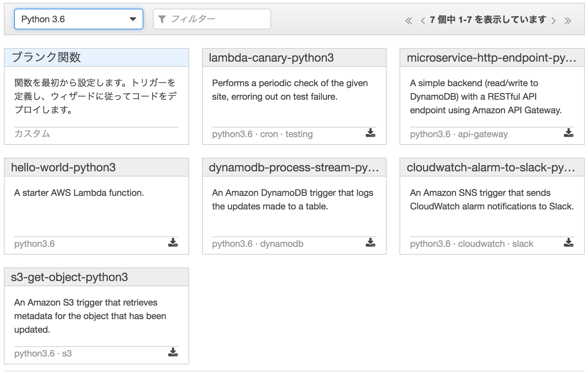Download the s3-get-object-python3 blueprint

point(173,353)
